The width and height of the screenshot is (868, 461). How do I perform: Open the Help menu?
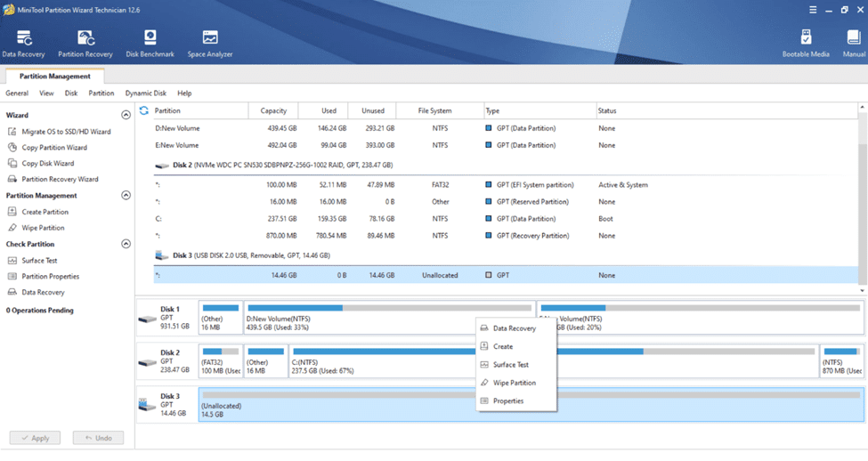point(184,93)
